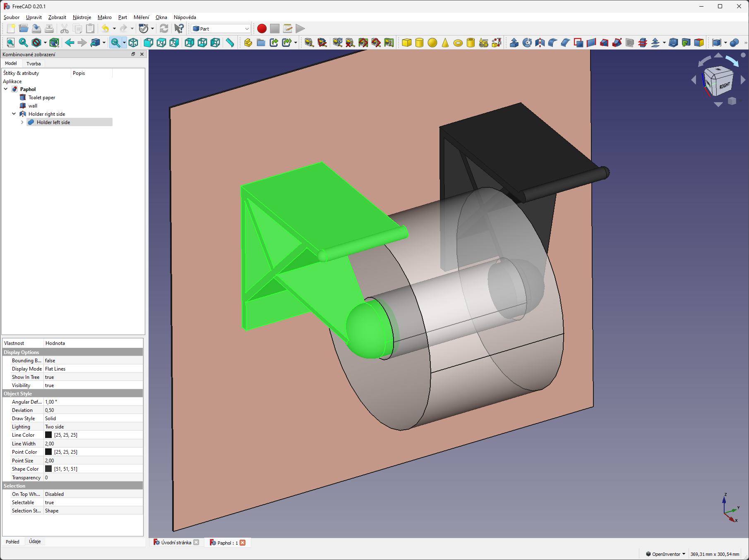Open the OpenInventor navigation style dropdown

[666, 554]
